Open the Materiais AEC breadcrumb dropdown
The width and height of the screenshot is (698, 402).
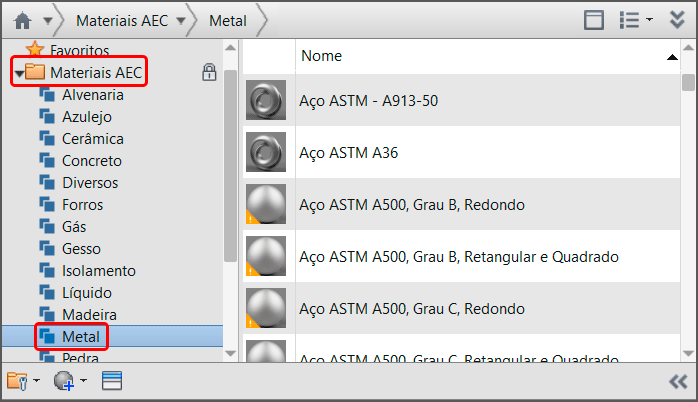click(180, 19)
